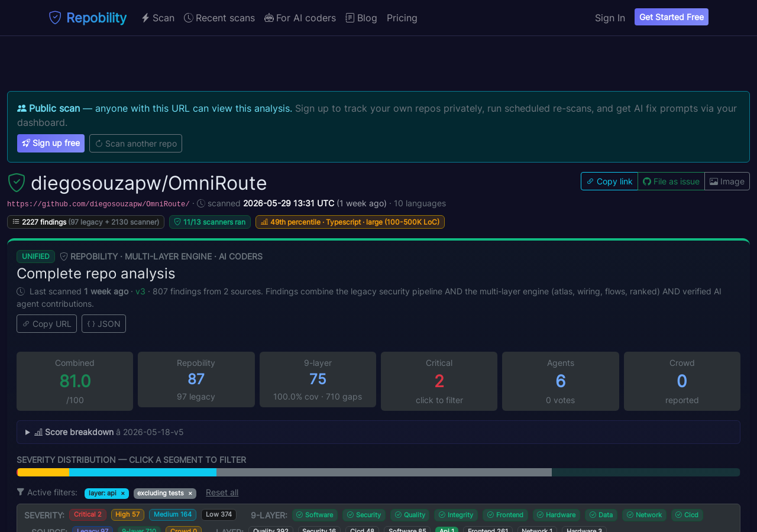Image resolution: width=757 pixels, height=532 pixels.
Task: Visit the Blog
Action: [361, 18]
